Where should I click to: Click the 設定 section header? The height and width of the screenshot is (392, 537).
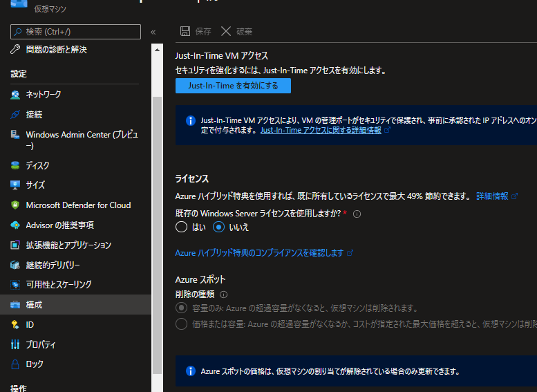(x=19, y=74)
